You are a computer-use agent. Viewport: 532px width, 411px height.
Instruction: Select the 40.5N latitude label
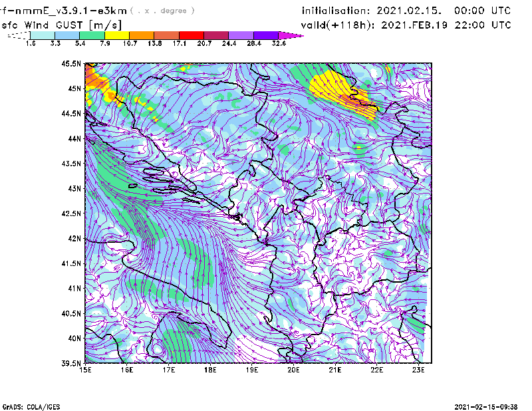coord(72,313)
